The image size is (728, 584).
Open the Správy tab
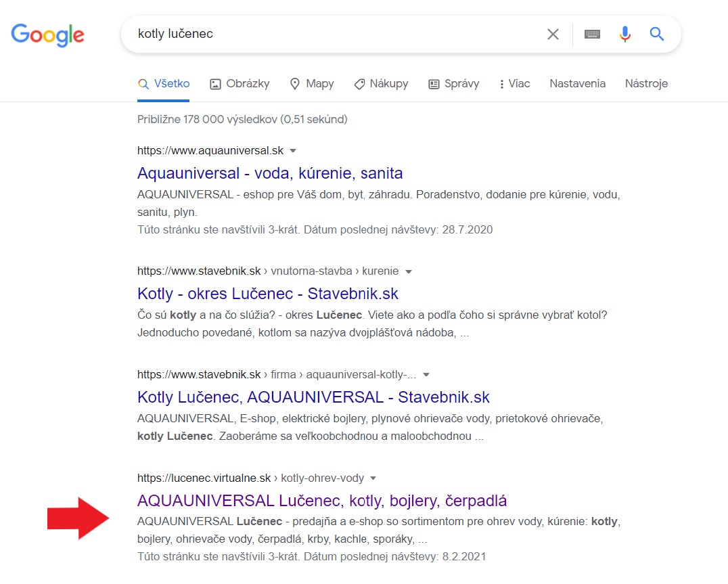pos(453,83)
